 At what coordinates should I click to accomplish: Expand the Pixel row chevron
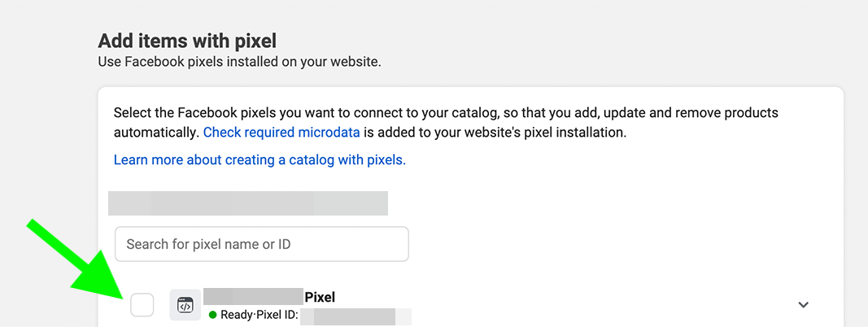coord(803,305)
